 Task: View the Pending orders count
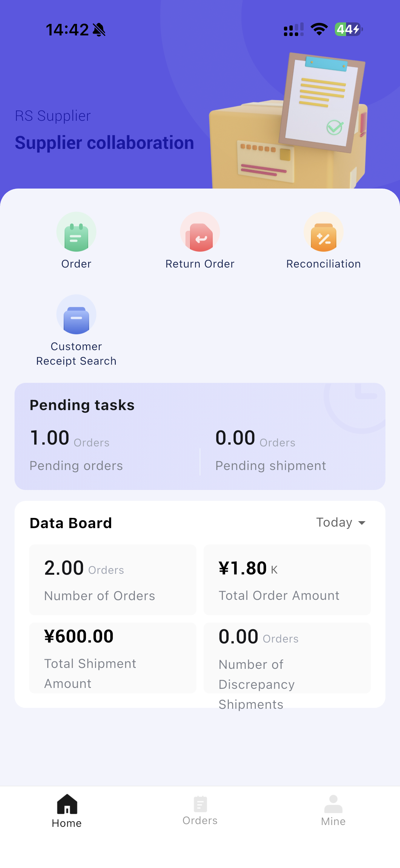click(x=50, y=438)
